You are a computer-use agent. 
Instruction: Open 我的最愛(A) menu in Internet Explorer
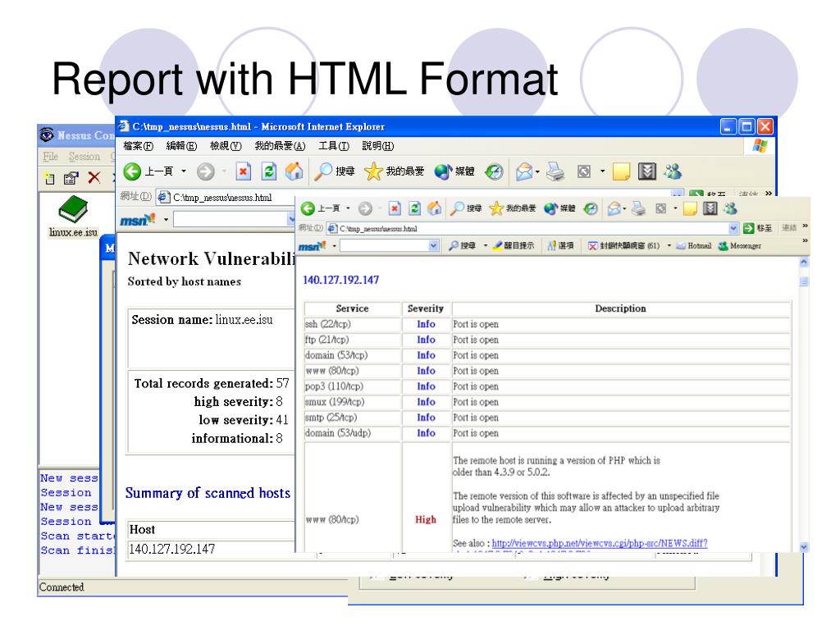(x=280, y=146)
